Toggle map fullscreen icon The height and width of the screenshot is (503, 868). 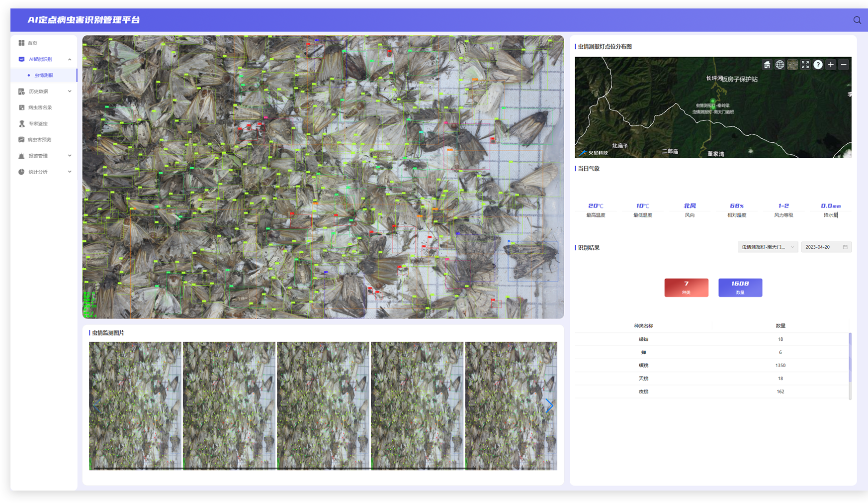point(805,65)
